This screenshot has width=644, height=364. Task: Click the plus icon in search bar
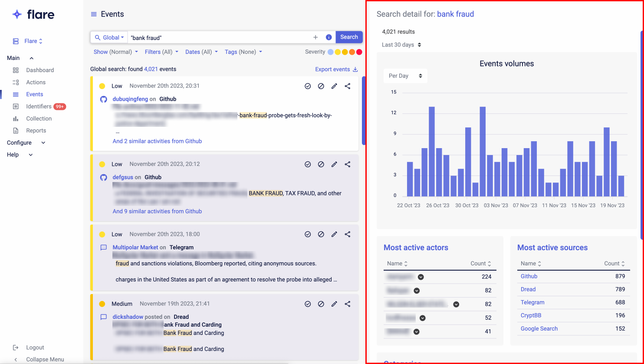(x=315, y=37)
